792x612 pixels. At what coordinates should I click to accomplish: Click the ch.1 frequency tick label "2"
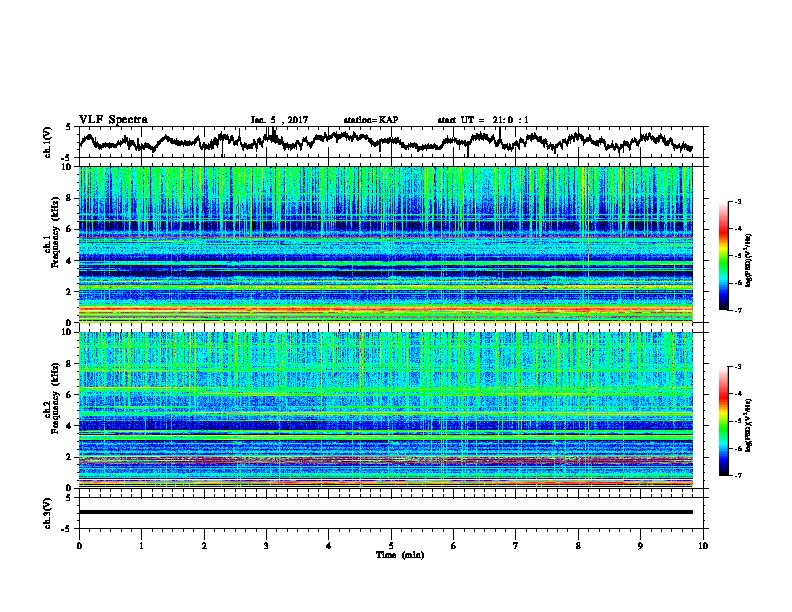[x=70, y=292]
